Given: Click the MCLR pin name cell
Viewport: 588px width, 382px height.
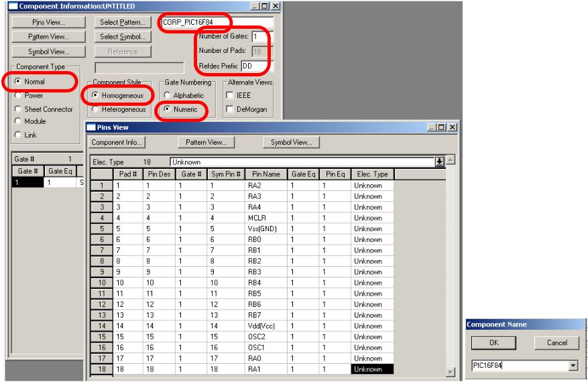Looking at the screenshot, I should tap(266, 218).
